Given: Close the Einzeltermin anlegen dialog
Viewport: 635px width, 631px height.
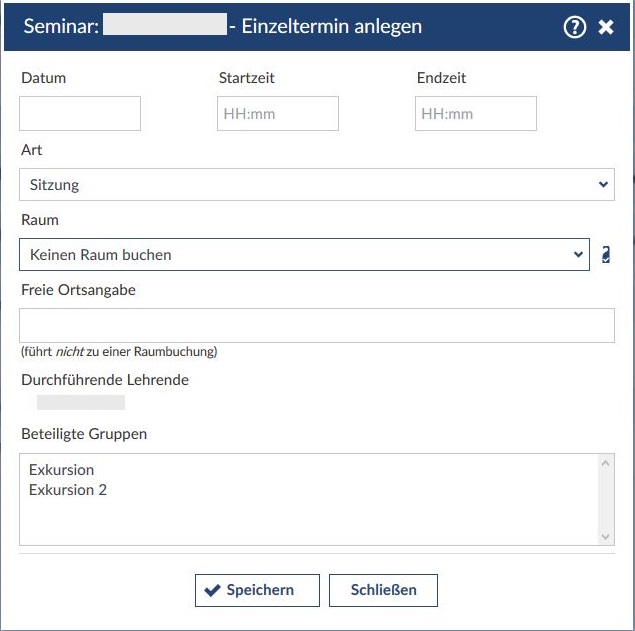Looking at the screenshot, I should (606, 27).
